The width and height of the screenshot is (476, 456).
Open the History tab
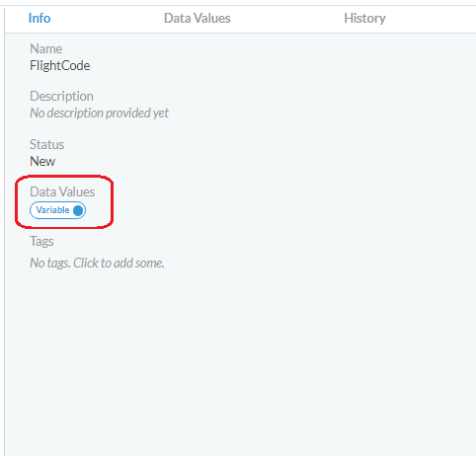pos(364,18)
